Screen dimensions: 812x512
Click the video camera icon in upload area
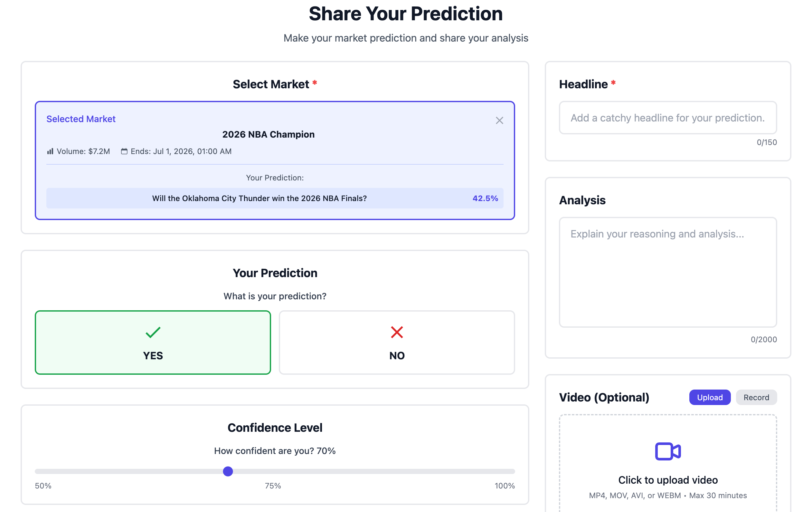pos(667,451)
